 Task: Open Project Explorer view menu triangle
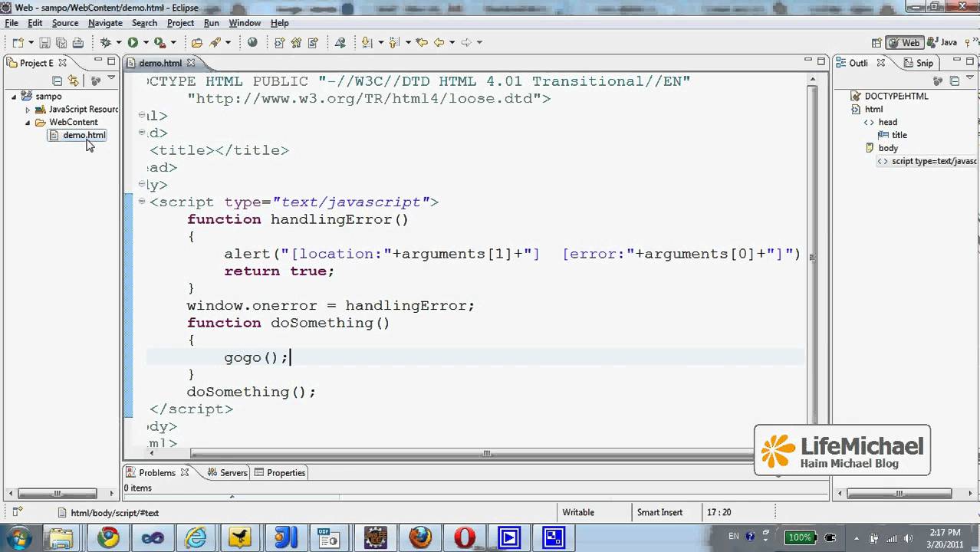[x=111, y=79]
